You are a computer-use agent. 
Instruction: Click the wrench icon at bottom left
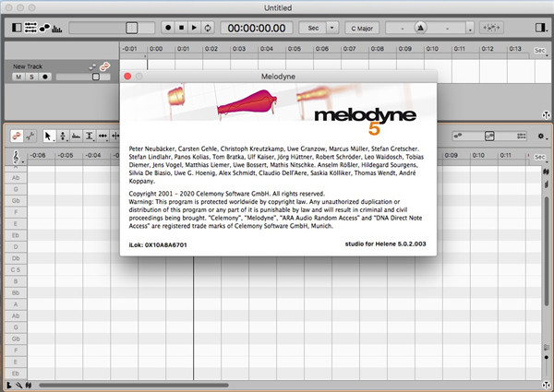tap(18, 386)
